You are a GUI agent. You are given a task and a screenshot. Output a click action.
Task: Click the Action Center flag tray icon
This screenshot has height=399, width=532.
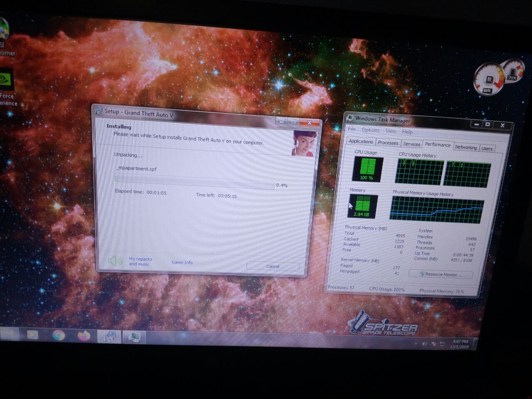tap(433, 344)
